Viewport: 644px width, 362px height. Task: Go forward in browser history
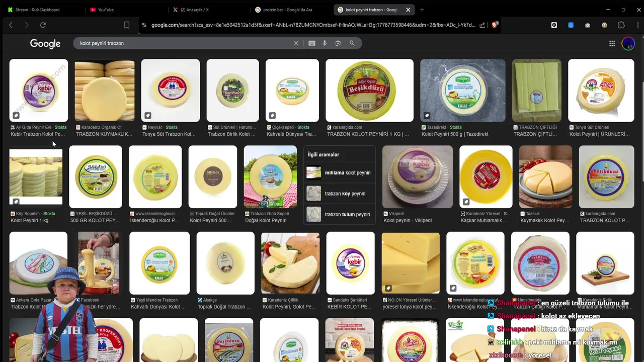tap(27, 25)
